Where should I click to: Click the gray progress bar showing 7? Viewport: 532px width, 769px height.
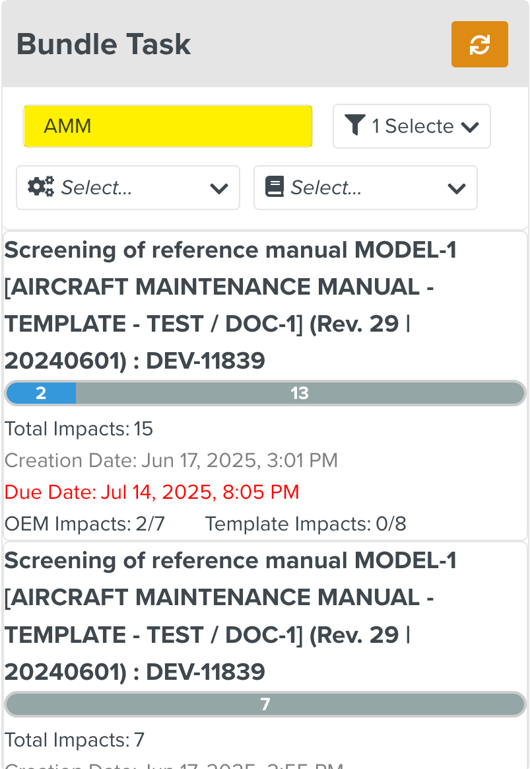pos(265,704)
